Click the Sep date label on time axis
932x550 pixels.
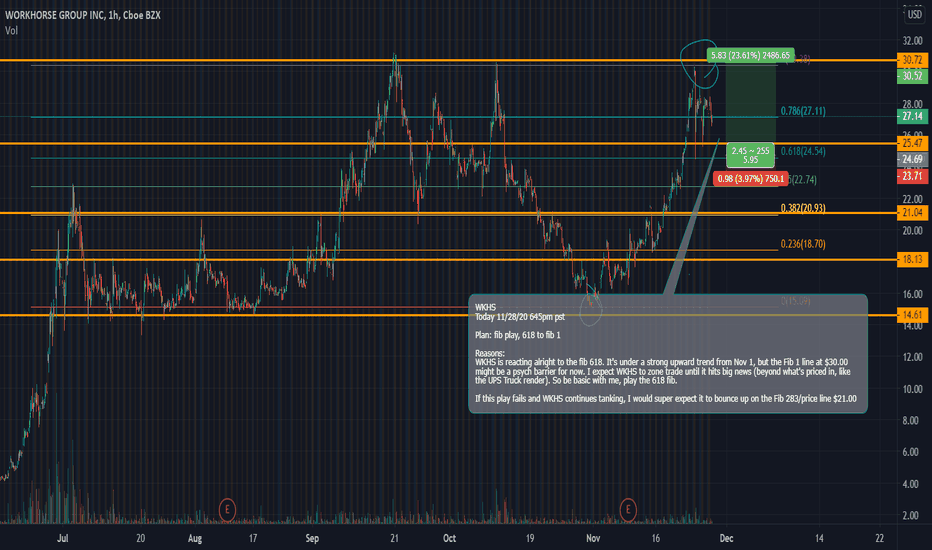click(312, 538)
